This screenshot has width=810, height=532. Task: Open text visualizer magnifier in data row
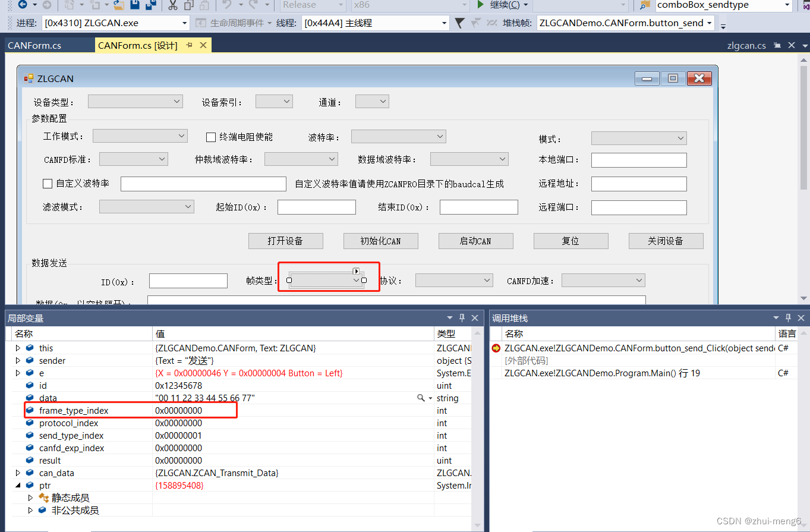[421, 398]
